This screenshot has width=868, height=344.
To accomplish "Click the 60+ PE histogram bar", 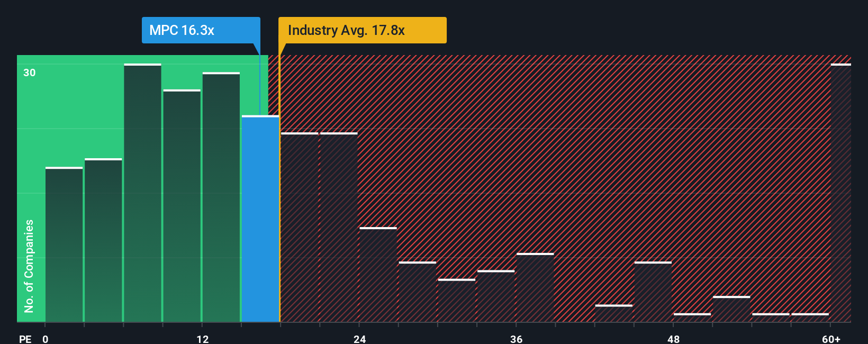I will pos(841,193).
